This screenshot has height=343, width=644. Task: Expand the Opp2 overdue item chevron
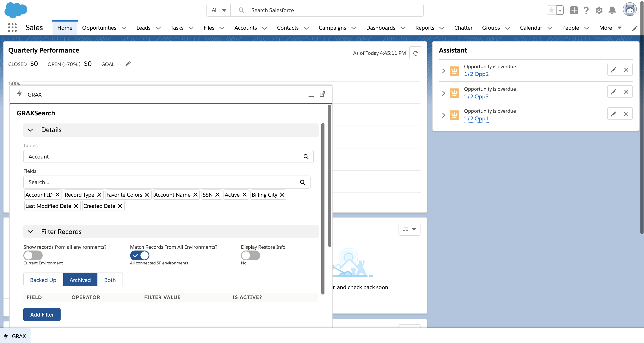tap(443, 71)
